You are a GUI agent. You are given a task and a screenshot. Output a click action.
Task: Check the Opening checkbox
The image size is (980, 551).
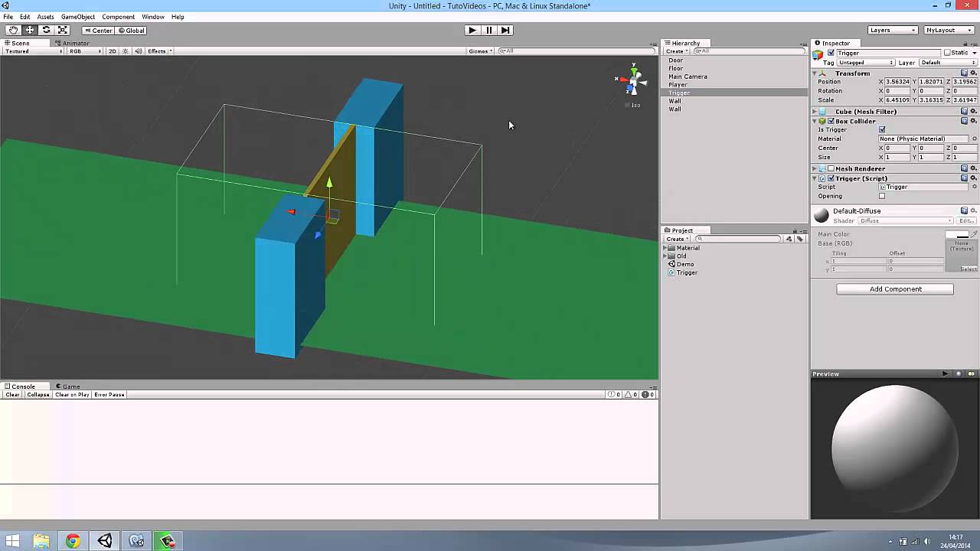[882, 197]
